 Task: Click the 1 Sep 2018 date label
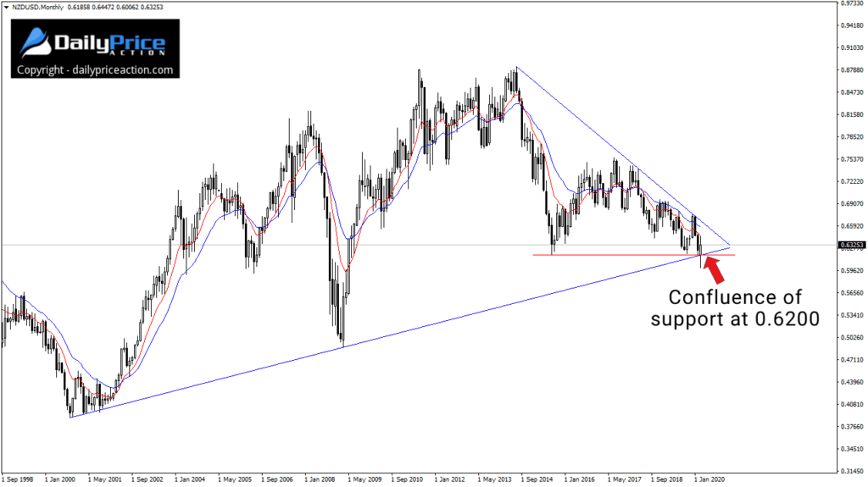pos(667,479)
